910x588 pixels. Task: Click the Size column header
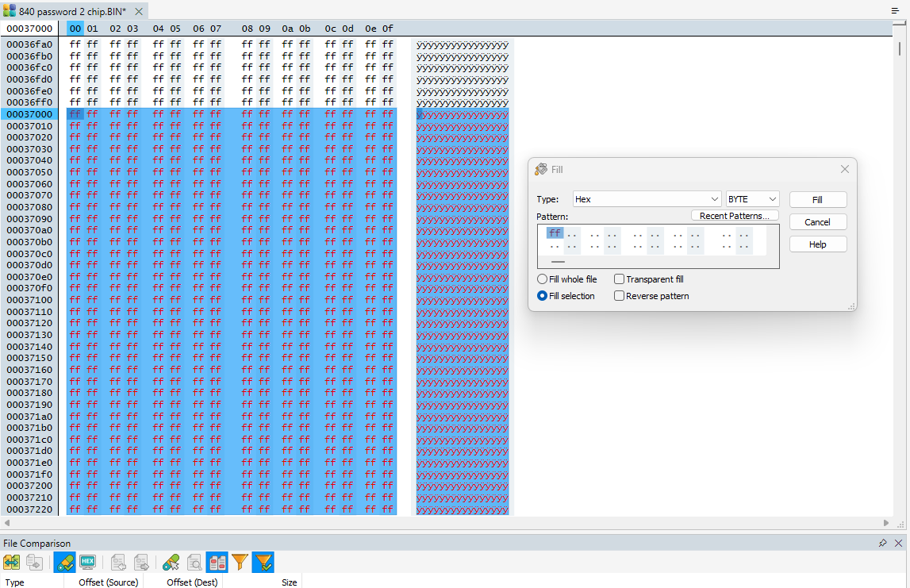point(263,582)
